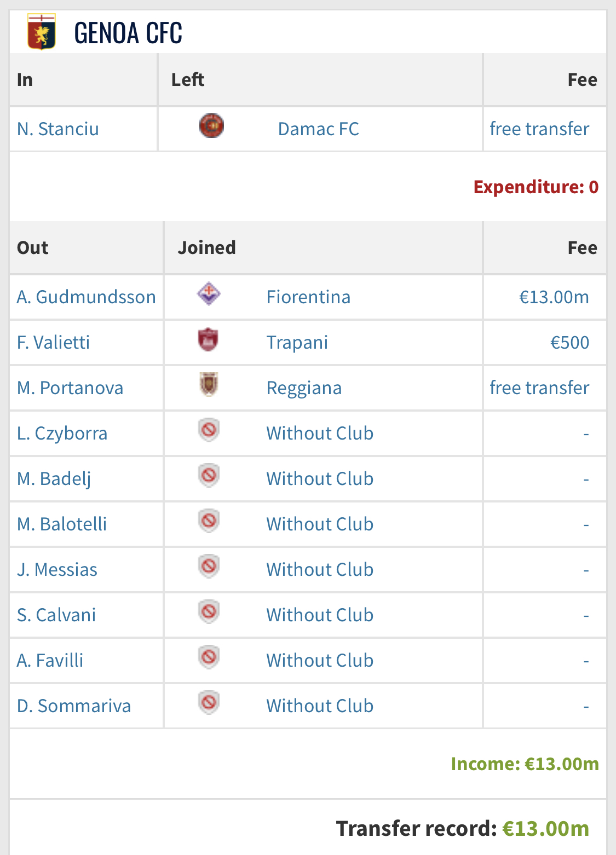
Task: Click the Trapani club crest icon
Action: click(208, 339)
